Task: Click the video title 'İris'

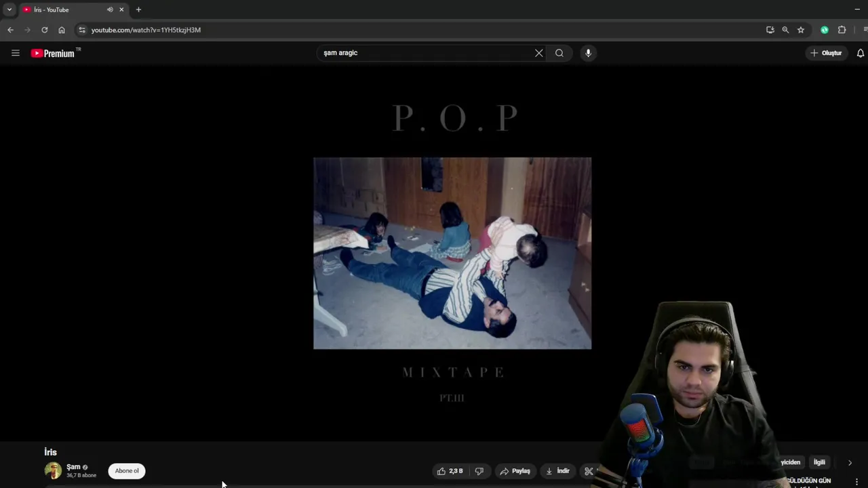Action: point(51,452)
